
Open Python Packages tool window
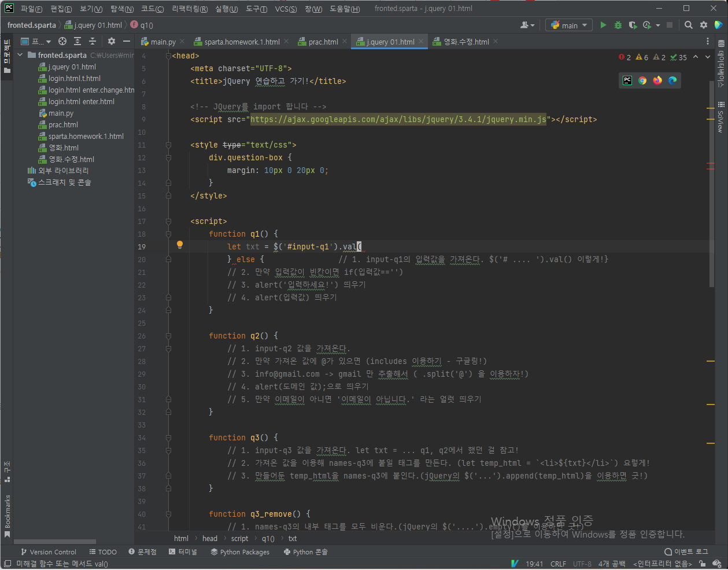(239, 551)
